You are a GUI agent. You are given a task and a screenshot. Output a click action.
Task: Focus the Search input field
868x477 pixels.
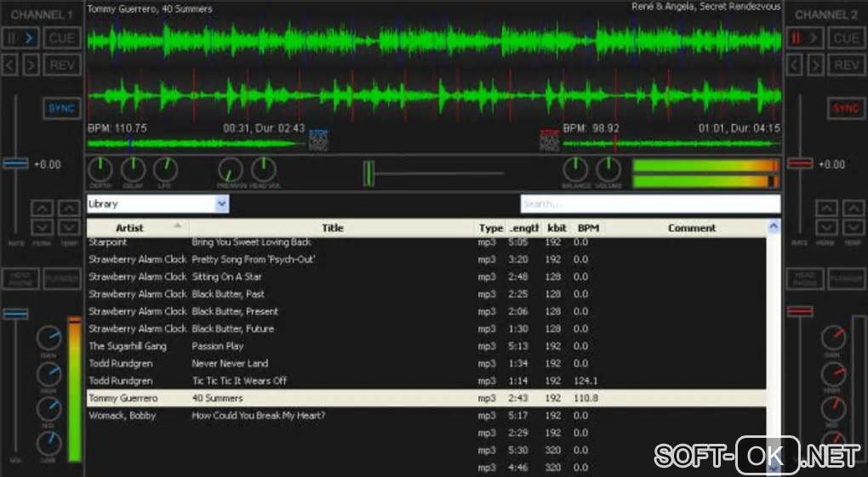point(650,203)
